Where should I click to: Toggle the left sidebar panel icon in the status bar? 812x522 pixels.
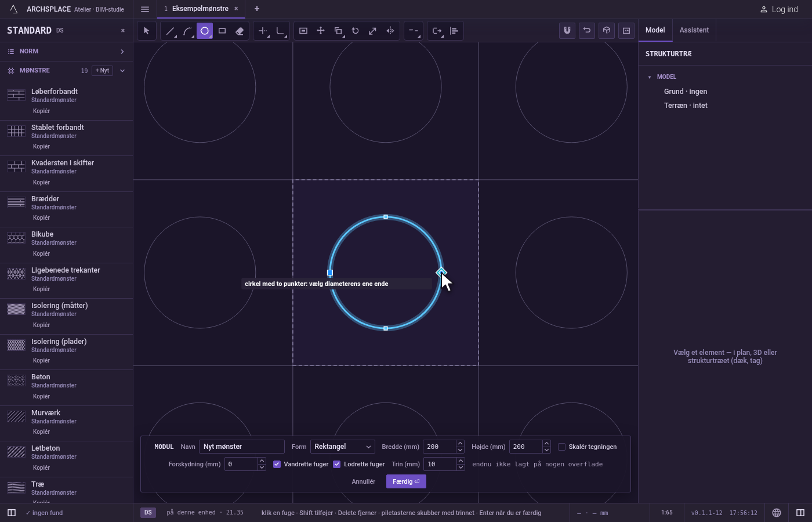click(12, 513)
